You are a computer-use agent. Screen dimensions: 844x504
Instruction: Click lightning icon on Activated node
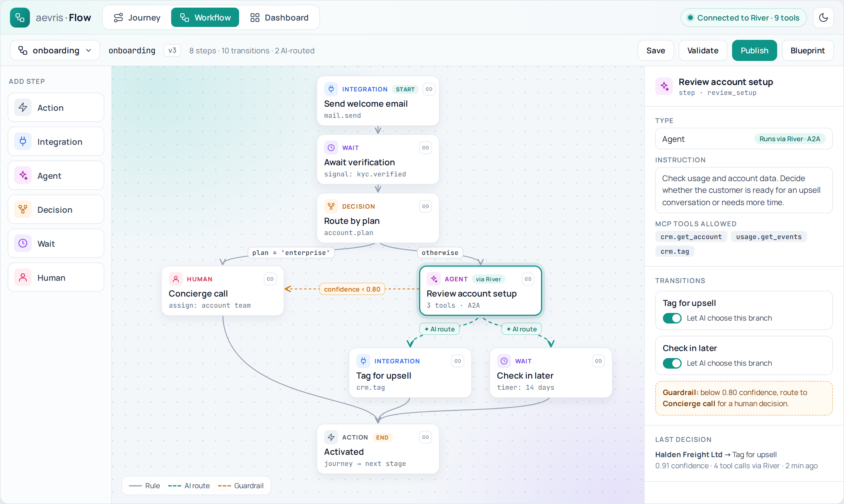[331, 437]
